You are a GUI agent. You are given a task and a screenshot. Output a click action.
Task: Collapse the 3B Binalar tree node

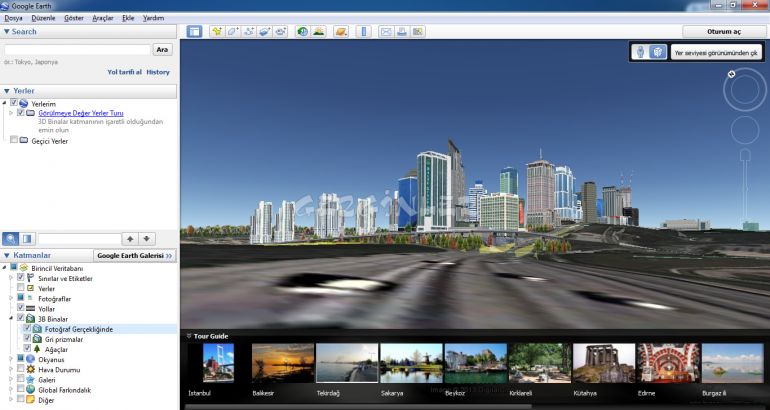[x=11, y=319]
